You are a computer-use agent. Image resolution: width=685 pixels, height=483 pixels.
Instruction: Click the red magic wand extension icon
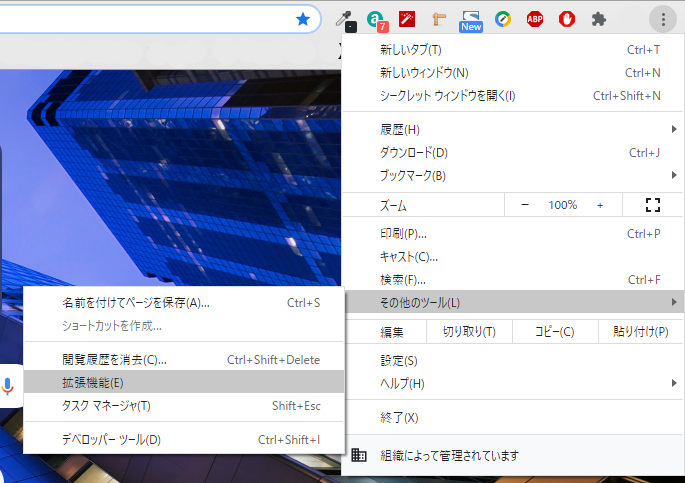407,19
